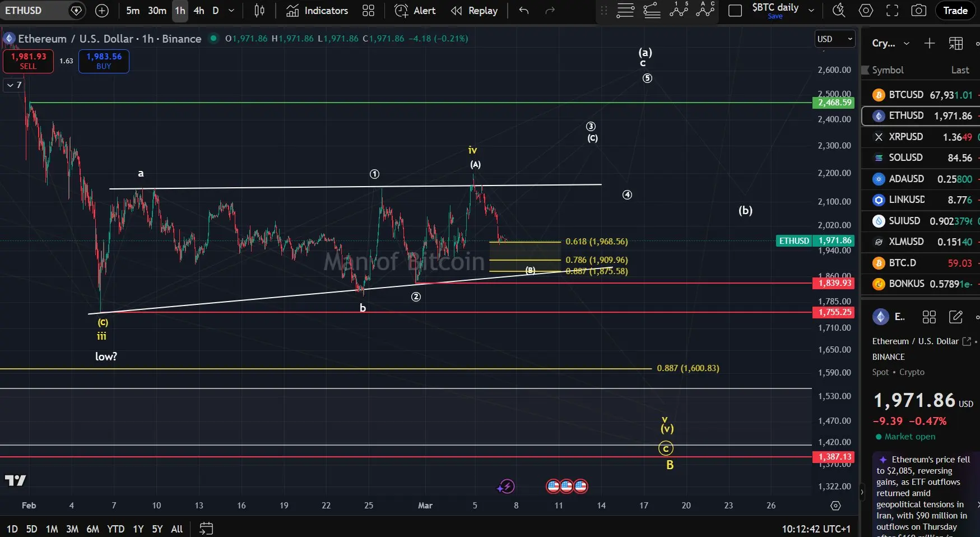Viewport: 980px width, 537px height.
Task: Expand the timeframe interval dropdown
Action: [x=231, y=11]
